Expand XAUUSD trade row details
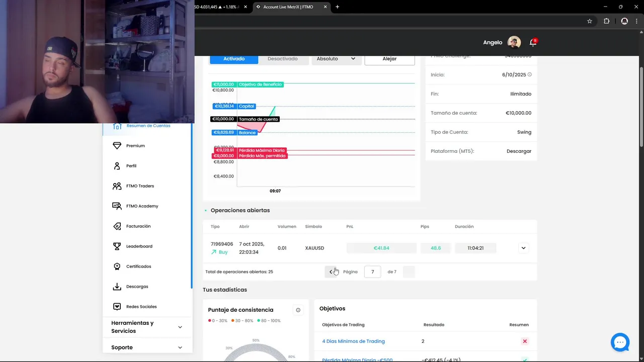 pyautogui.click(x=523, y=248)
